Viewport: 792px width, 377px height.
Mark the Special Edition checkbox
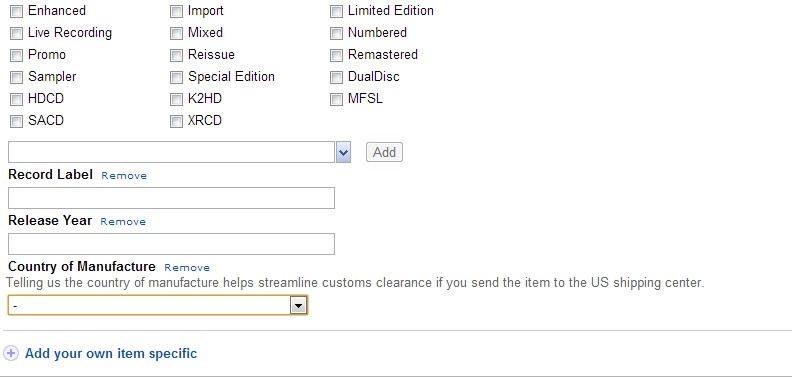coord(176,77)
